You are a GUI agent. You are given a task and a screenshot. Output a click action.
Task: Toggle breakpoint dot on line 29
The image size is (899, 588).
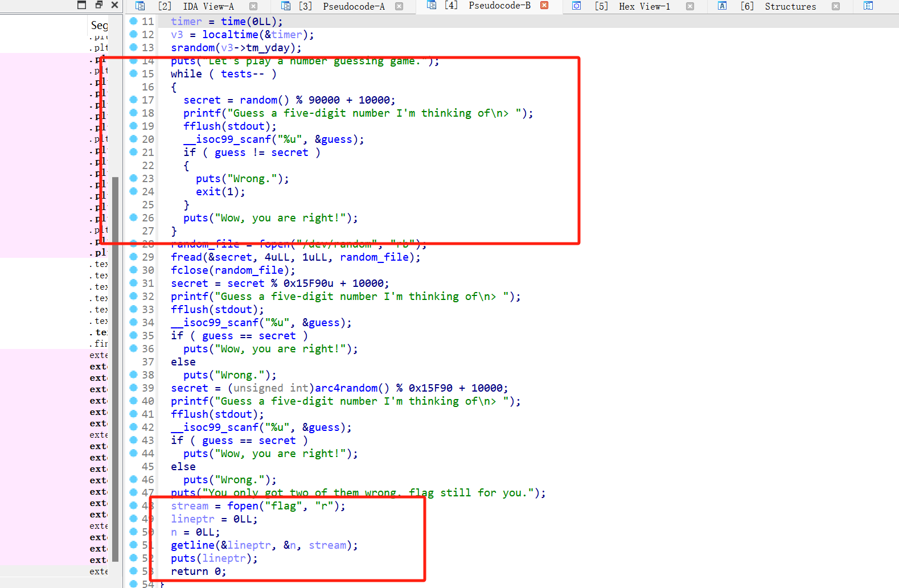pos(133,257)
